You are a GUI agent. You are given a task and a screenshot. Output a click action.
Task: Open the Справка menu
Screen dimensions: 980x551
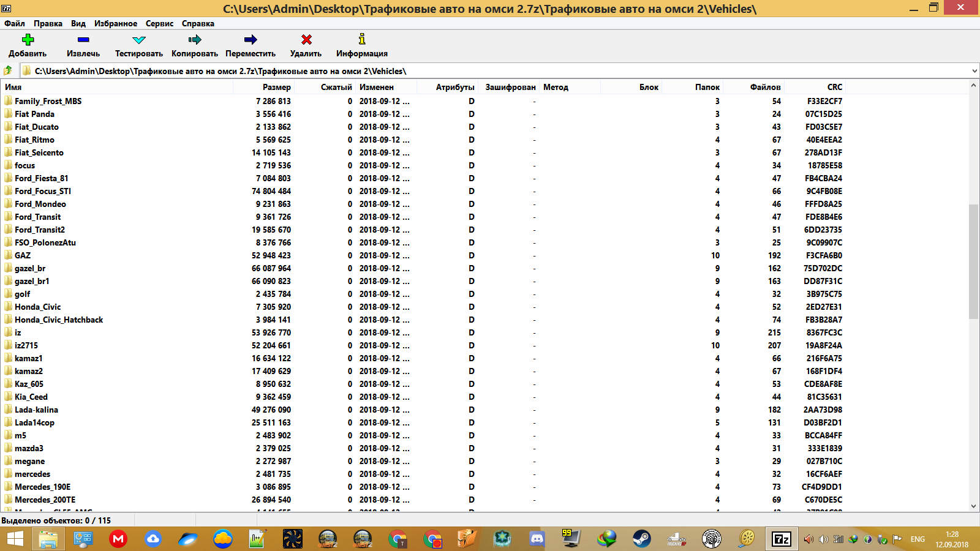(198, 23)
